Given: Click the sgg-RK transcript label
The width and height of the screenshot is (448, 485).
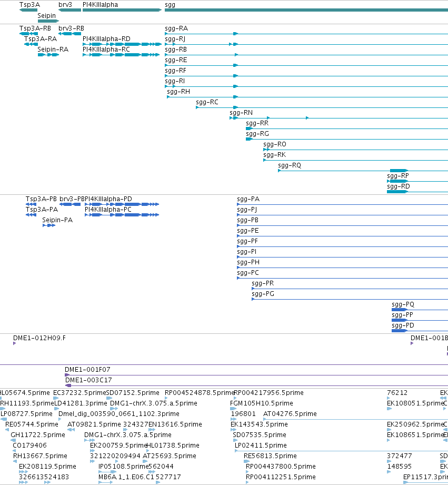Looking at the screenshot, I should pyautogui.click(x=275, y=155).
